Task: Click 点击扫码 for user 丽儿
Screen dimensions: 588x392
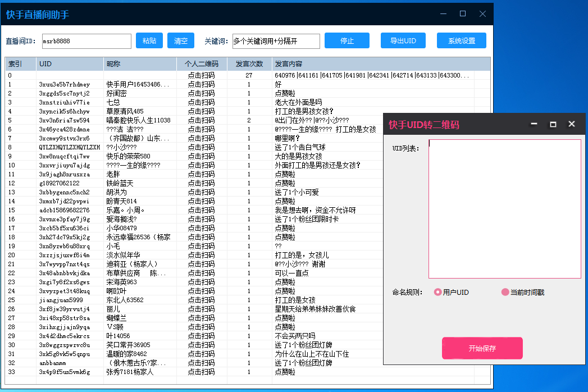Action: tap(202, 309)
